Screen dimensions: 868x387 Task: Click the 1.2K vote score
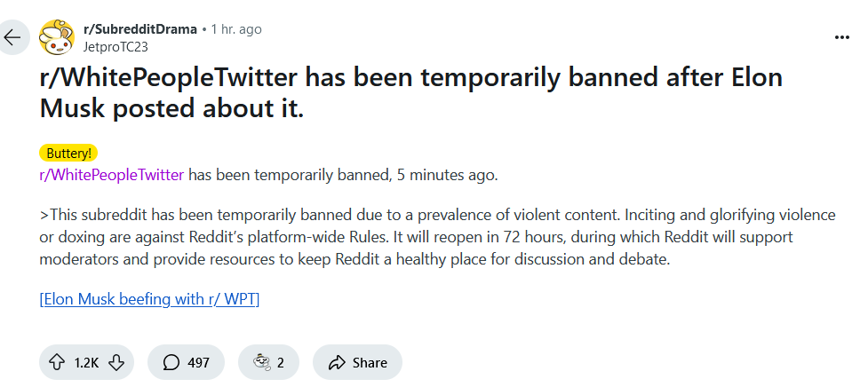pyautogui.click(x=86, y=363)
